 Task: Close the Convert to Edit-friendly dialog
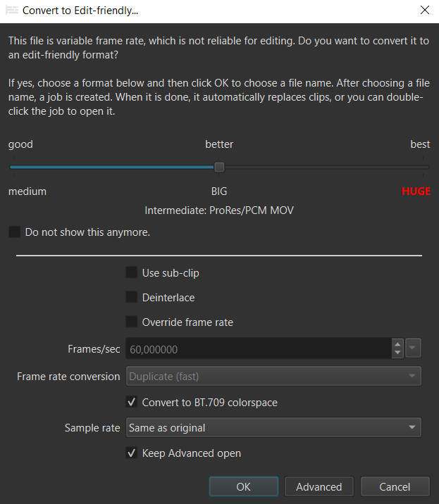424,11
